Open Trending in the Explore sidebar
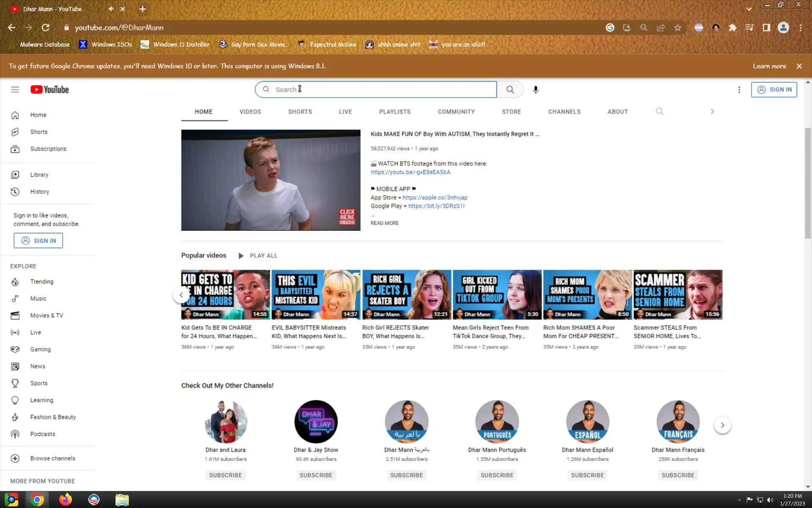The image size is (812, 508). (x=41, y=282)
